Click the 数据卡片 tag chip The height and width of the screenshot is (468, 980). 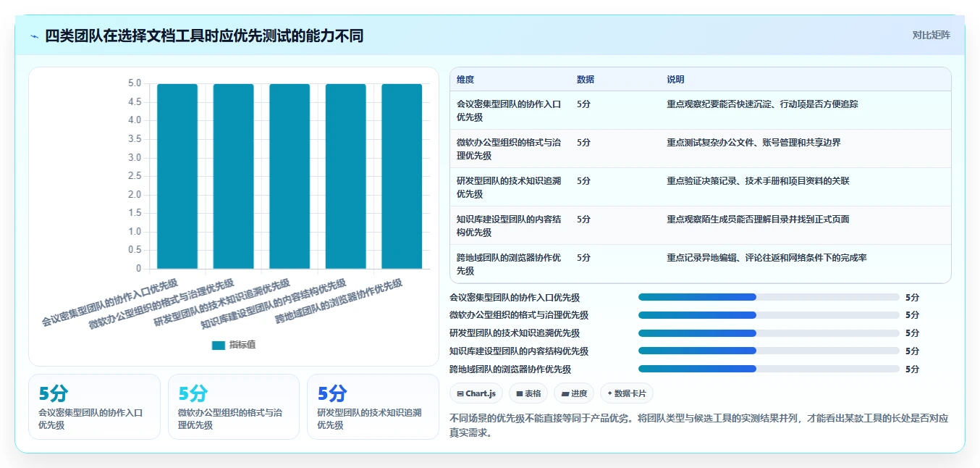[627, 393]
